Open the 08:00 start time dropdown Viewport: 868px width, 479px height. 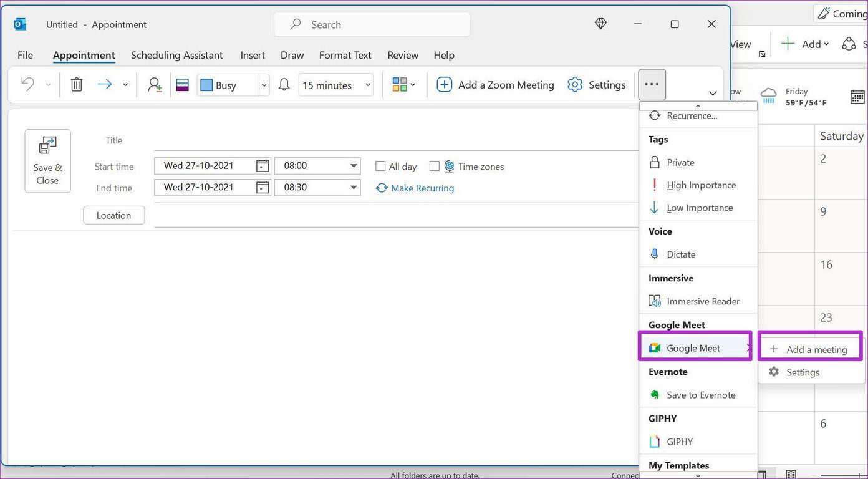354,166
